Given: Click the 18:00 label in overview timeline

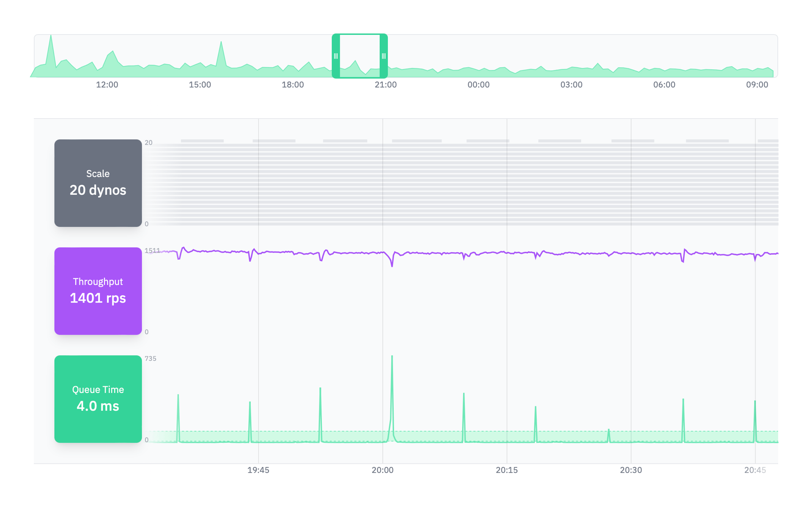Looking at the screenshot, I should (293, 85).
